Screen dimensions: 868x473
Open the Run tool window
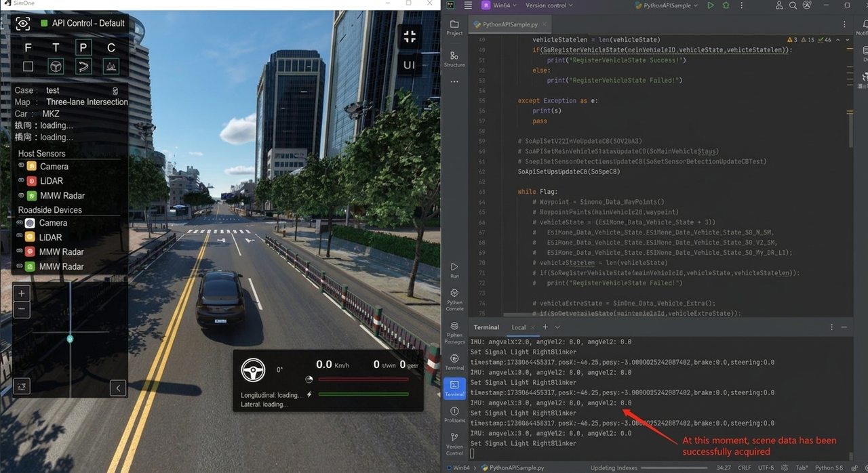tap(454, 270)
